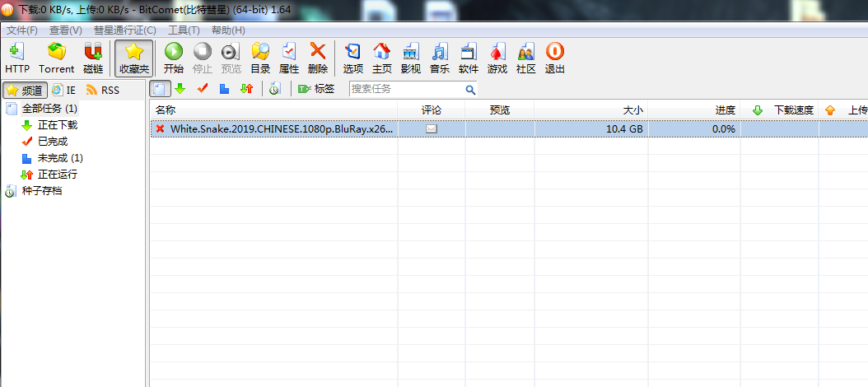Toggle the 收藏夹 favorites panel
868x387 pixels.
(x=134, y=58)
